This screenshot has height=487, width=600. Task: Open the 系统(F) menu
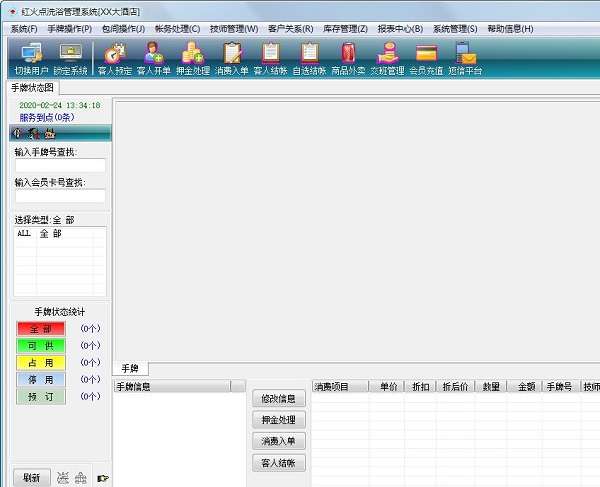coord(24,29)
